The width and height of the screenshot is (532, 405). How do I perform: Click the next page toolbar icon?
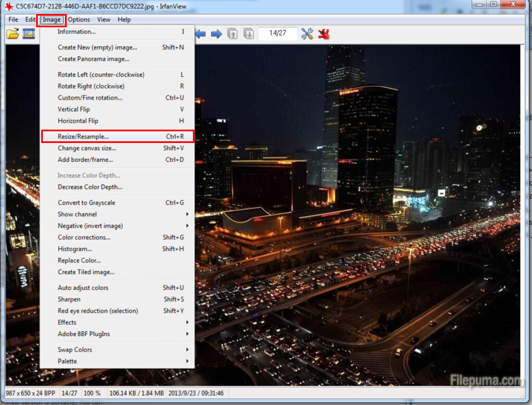point(248,34)
